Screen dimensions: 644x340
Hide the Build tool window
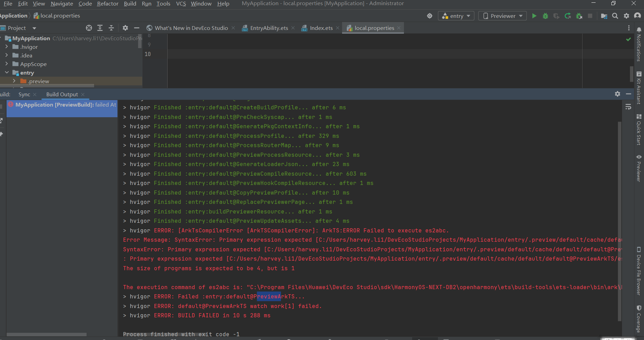pyautogui.click(x=629, y=94)
